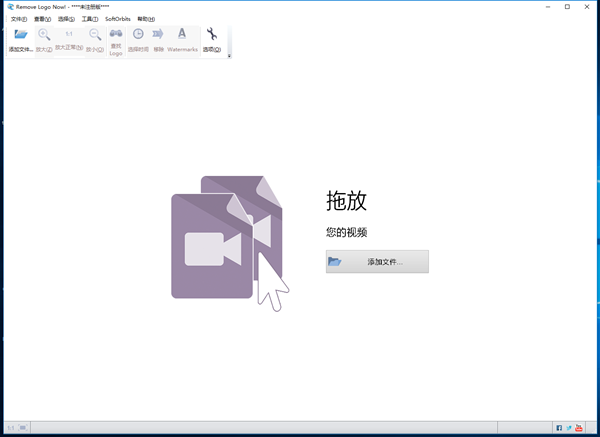Open the SoftOrbits menu
The image size is (600, 437).
[118, 19]
